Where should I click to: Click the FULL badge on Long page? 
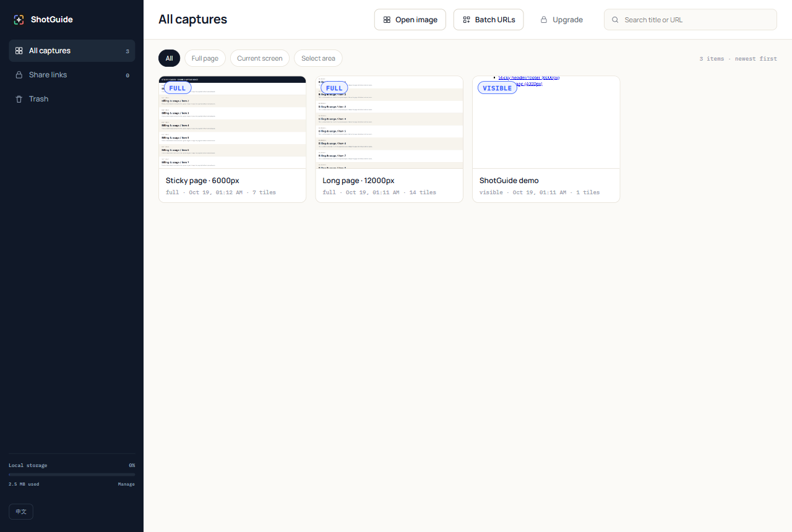pos(334,88)
